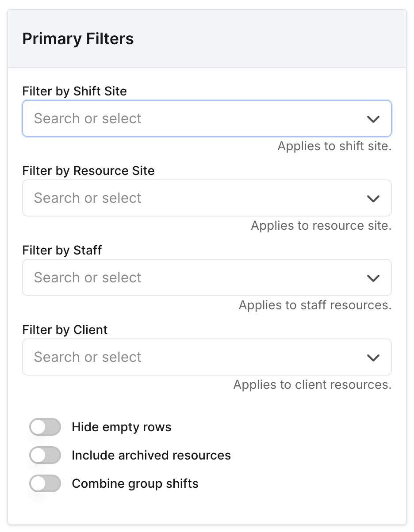Open the Filter by Staff combo box
The image size is (414, 532).
coord(195,278)
